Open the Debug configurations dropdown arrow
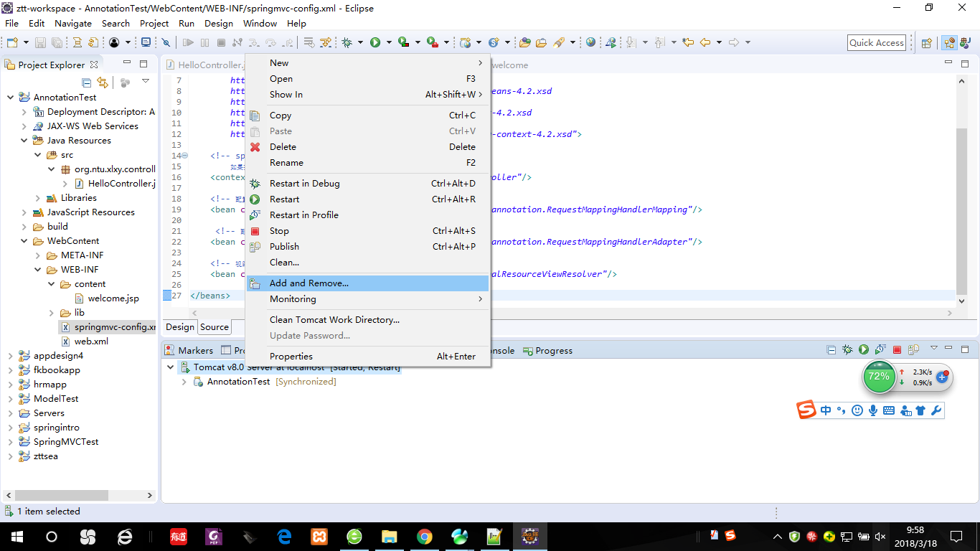The image size is (980, 551). tap(360, 42)
